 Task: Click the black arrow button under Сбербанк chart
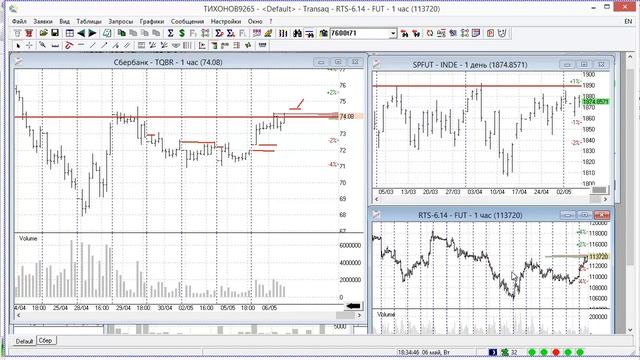353,306
